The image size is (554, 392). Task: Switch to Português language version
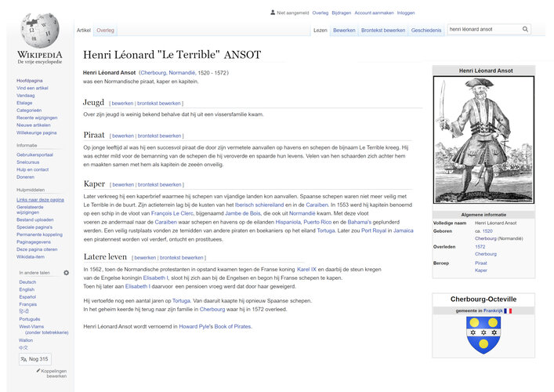pos(30,319)
